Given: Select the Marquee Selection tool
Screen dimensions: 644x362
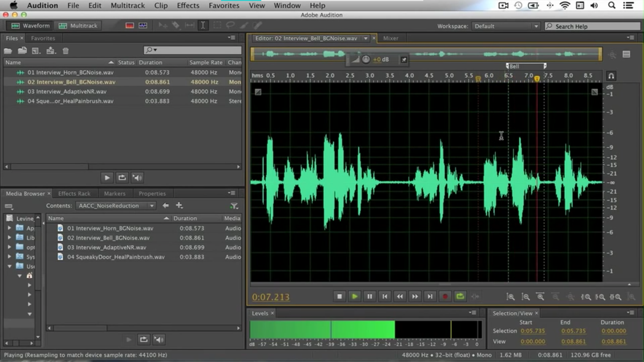Looking at the screenshot, I should (x=216, y=25).
